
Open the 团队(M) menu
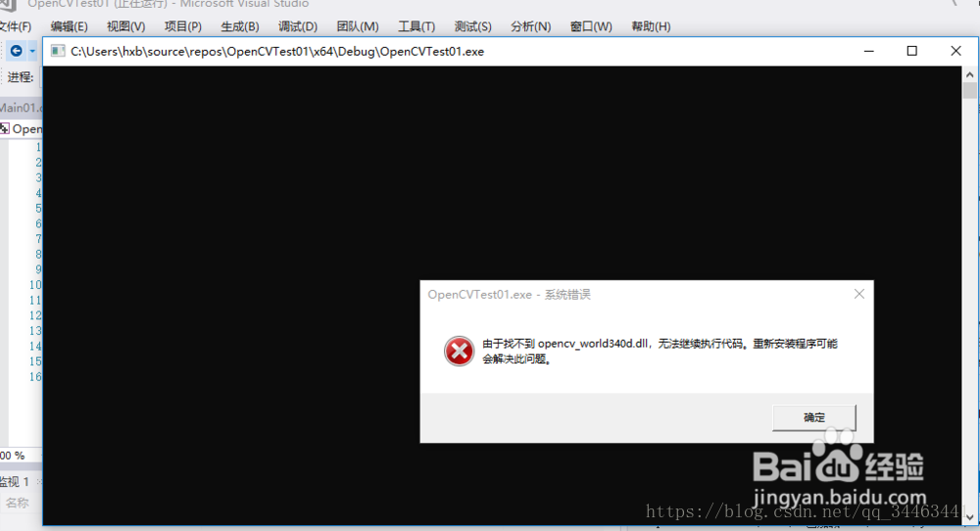click(x=358, y=26)
